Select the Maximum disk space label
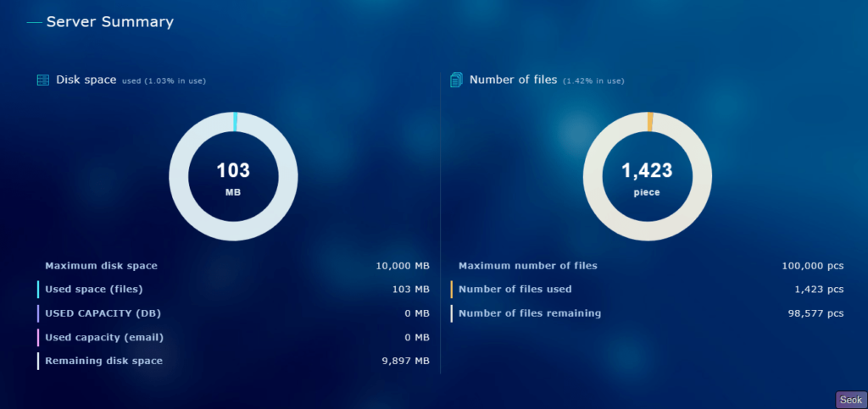868x409 pixels. tap(101, 266)
